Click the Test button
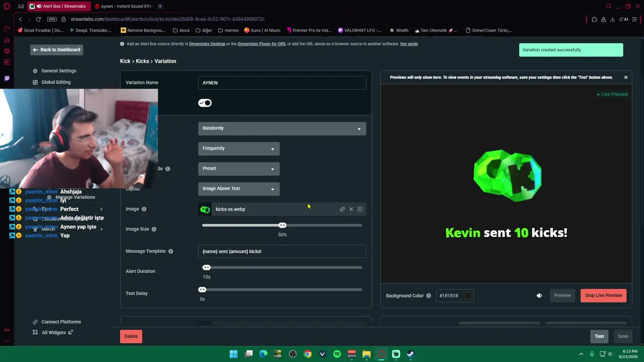The height and width of the screenshot is (362, 644). 599,336
